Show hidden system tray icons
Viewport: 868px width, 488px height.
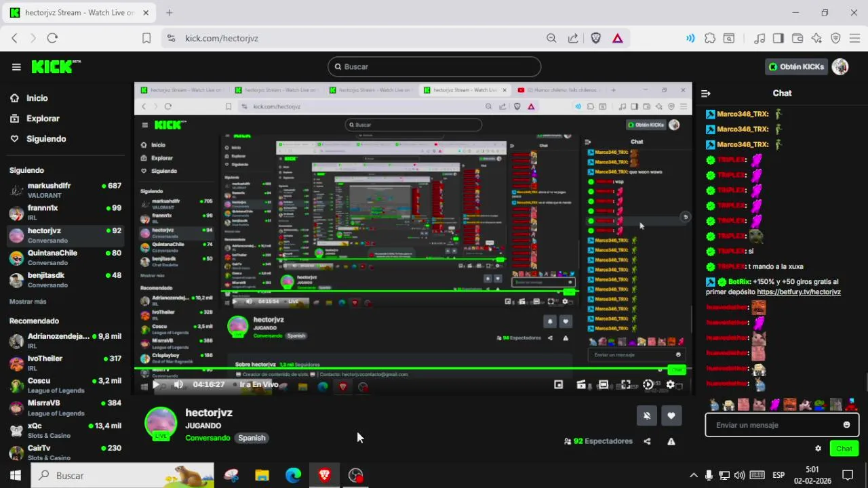coord(693,475)
